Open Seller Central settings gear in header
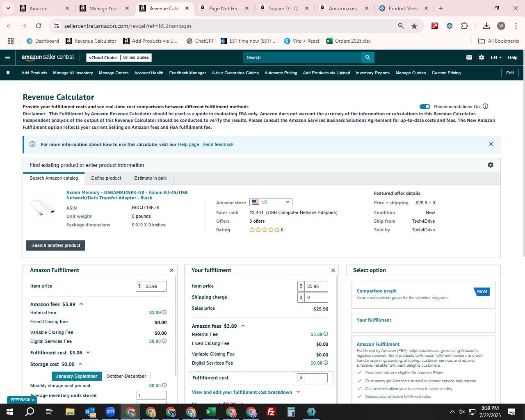This screenshot has height=420, width=525. (482, 57)
